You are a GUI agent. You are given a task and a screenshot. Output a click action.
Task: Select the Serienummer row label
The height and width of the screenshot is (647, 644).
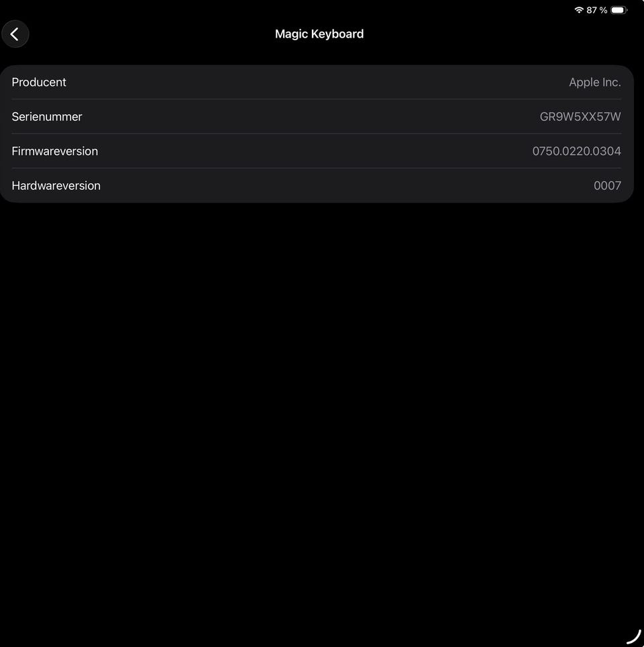[47, 117]
